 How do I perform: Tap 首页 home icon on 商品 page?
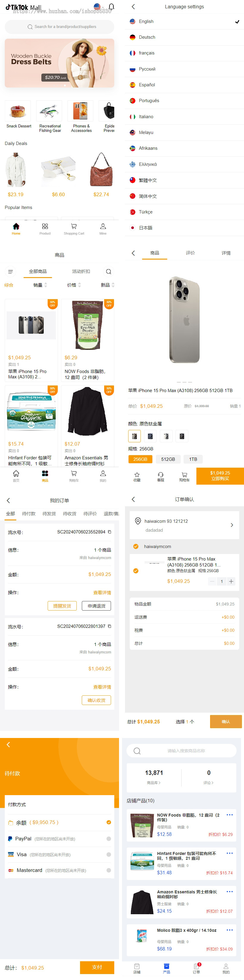16,473
